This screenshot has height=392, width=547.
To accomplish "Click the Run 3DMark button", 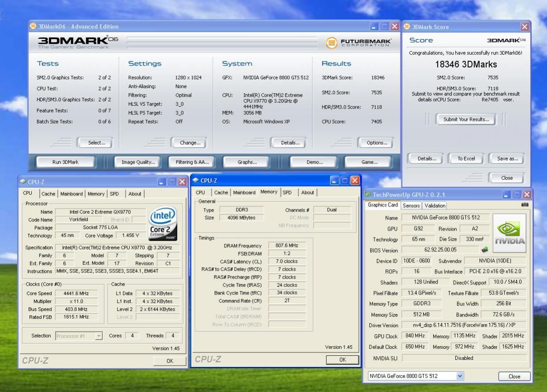I will pyautogui.click(x=65, y=162).
